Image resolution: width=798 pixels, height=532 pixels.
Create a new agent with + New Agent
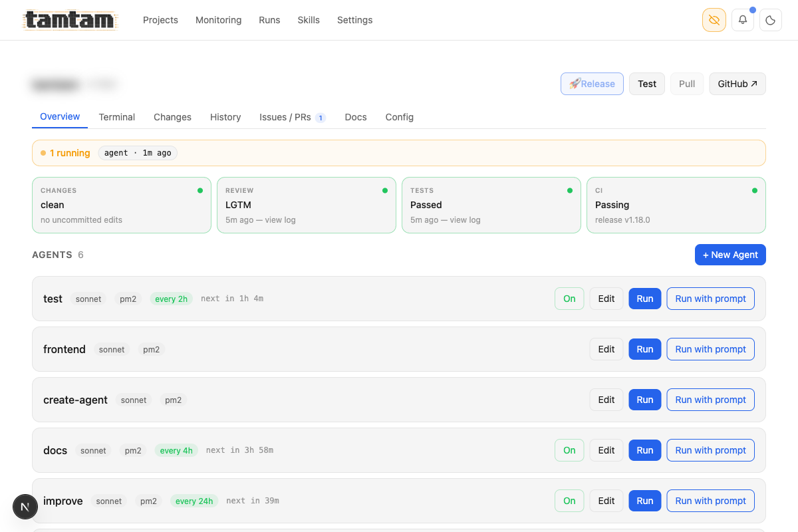[x=730, y=255]
